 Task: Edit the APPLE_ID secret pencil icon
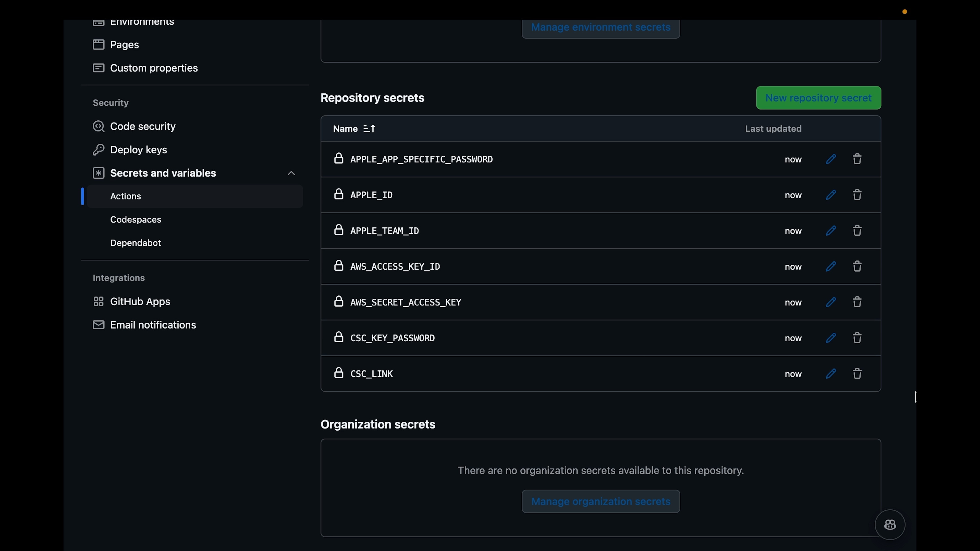click(831, 195)
